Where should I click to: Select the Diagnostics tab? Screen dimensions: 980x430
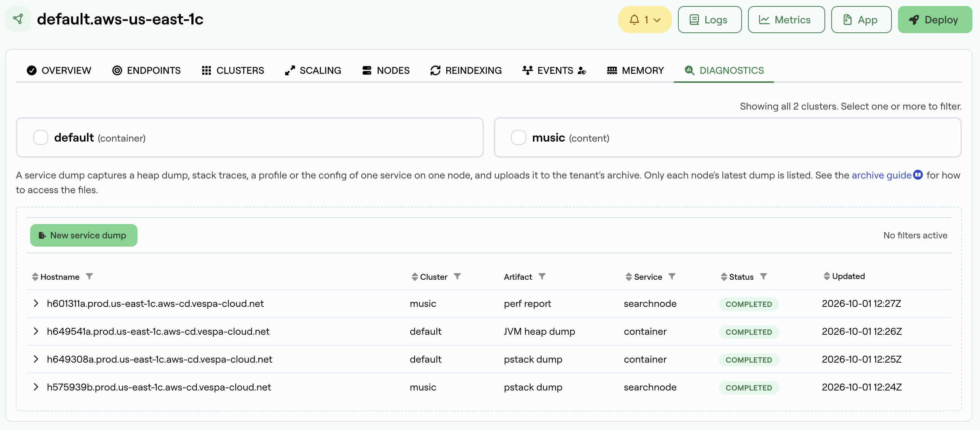pos(724,70)
